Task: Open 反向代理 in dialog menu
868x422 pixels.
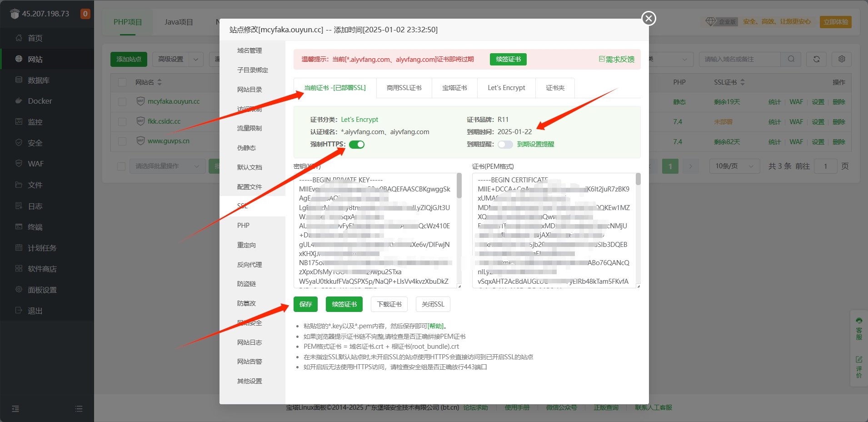Action: tap(249, 265)
